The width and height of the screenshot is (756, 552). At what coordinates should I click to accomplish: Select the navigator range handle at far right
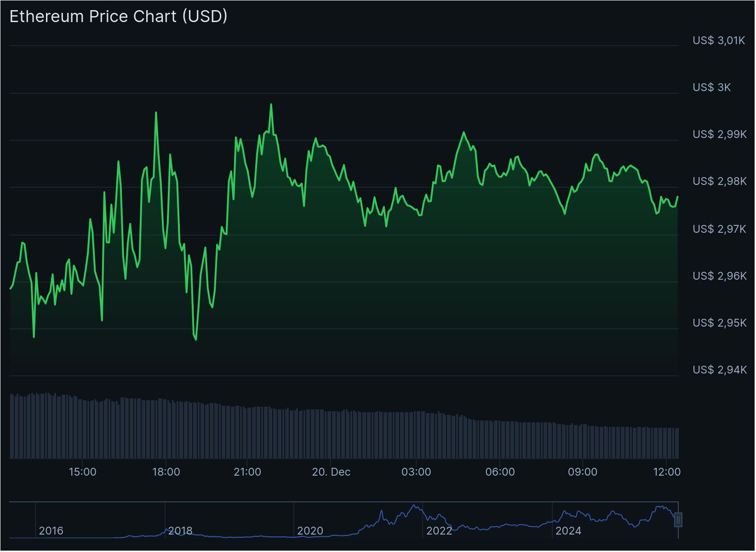678,521
